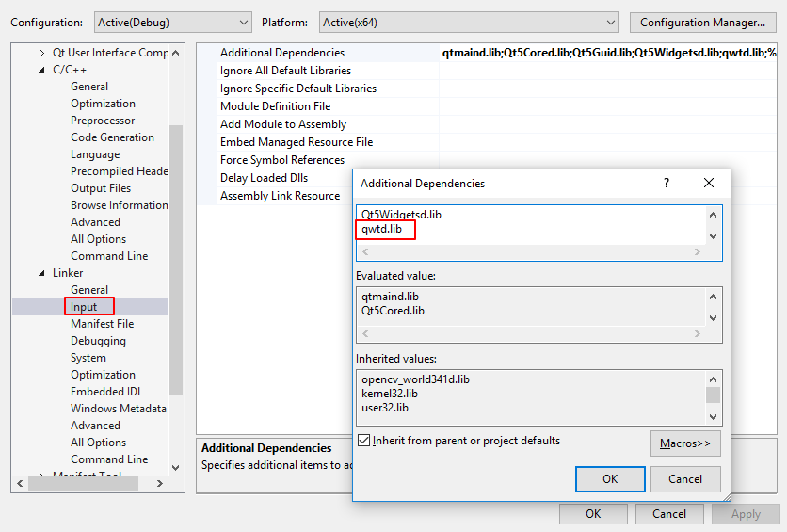Select the Ignore All Default Libraries property
The height and width of the screenshot is (532, 787).
point(285,71)
